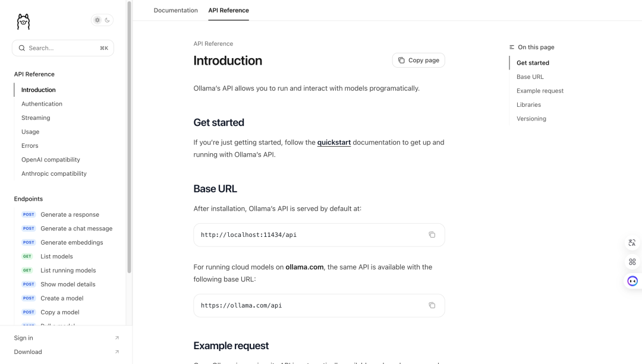The height and width of the screenshot is (364, 642).
Task: Open the ollama.com link
Action: 304,267
